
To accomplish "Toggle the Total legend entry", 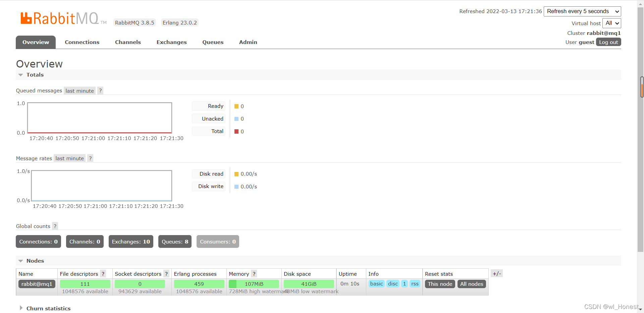I will coord(209,131).
